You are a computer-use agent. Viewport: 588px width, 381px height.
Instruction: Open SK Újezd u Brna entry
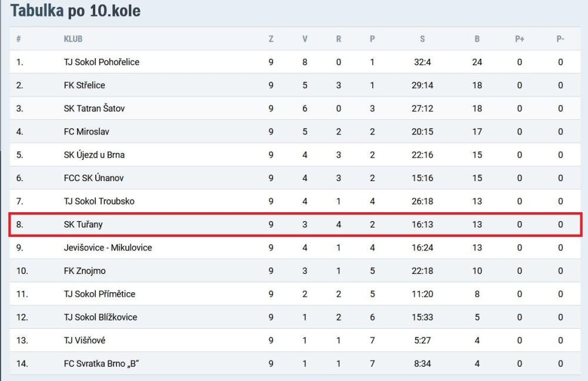pos(94,155)
